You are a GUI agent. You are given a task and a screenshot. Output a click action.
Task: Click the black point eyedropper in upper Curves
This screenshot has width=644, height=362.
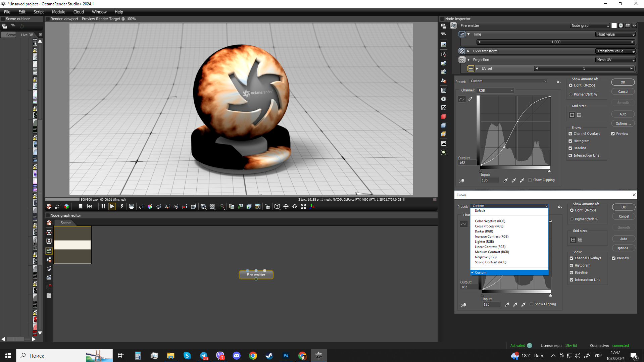(x=505, y=180)
